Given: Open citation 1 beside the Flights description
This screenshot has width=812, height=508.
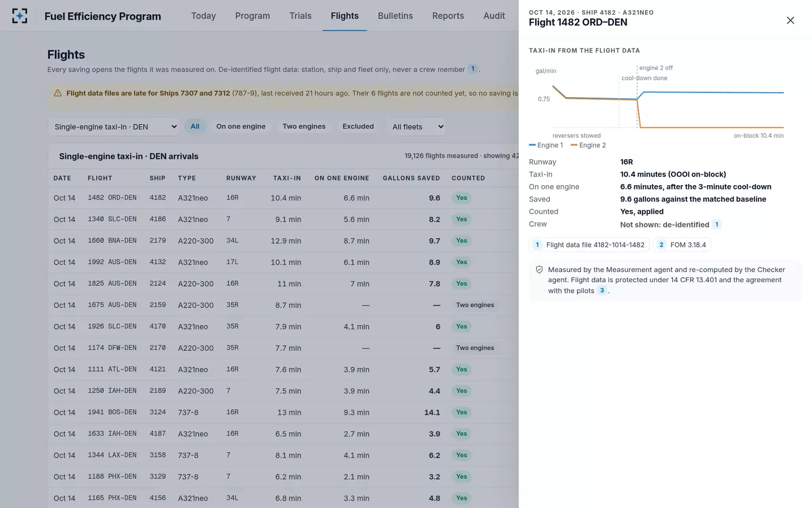Looking at the screenshot, I should [473, 69].
